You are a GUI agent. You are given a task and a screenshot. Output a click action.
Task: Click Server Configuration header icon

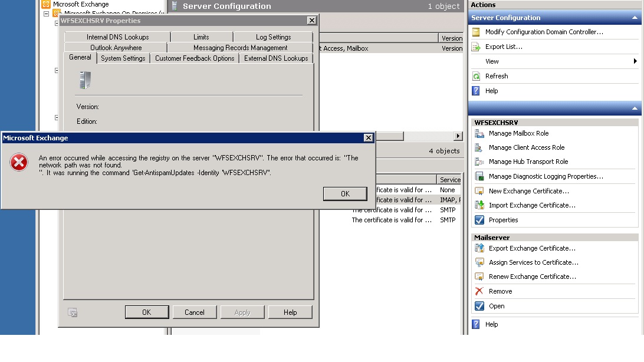175,6
